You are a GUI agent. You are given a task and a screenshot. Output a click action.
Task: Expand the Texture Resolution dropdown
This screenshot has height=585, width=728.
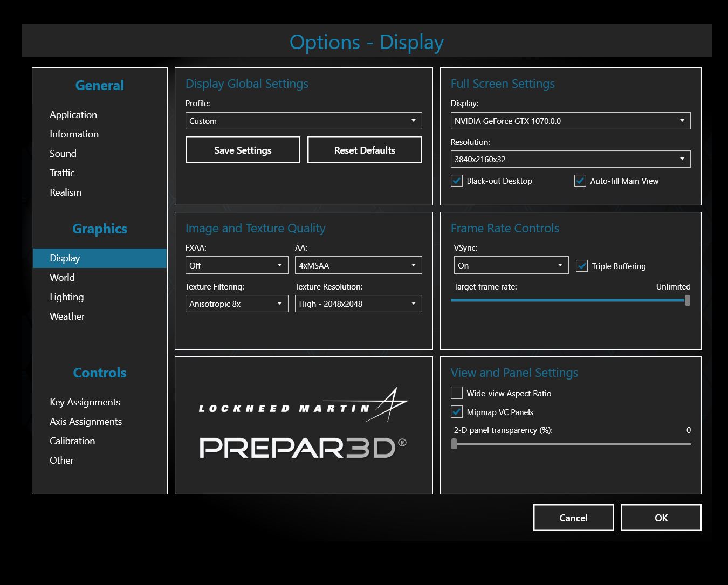358,304
